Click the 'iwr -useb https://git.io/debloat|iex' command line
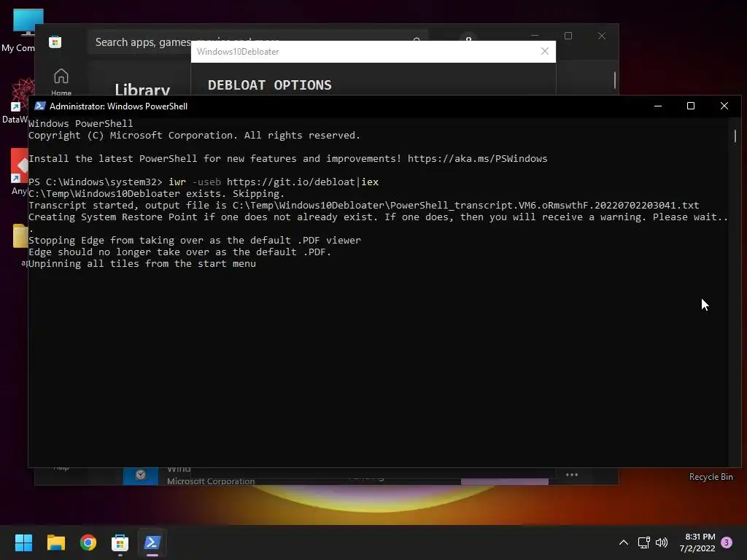 pos(274,182)
